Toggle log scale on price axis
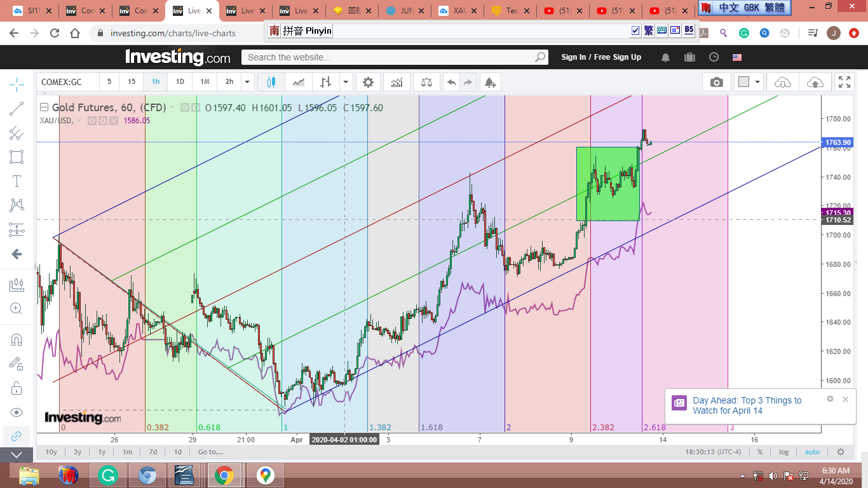Screen dimensions: 868x488 pyautogui.click(x=783, y=452)
